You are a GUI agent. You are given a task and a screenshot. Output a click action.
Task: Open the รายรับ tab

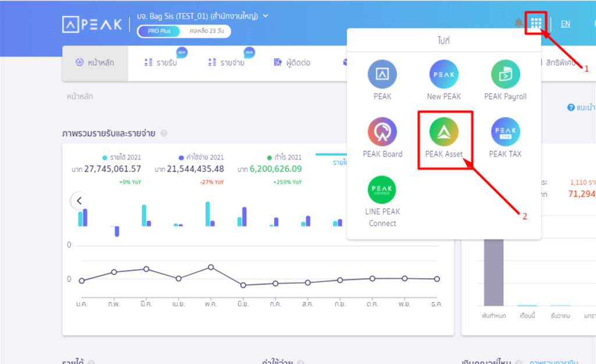point(161,63)
